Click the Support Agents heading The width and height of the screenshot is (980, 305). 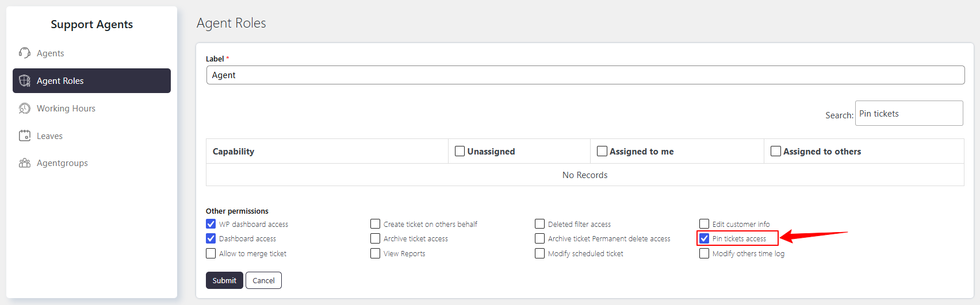pos(92,24)
